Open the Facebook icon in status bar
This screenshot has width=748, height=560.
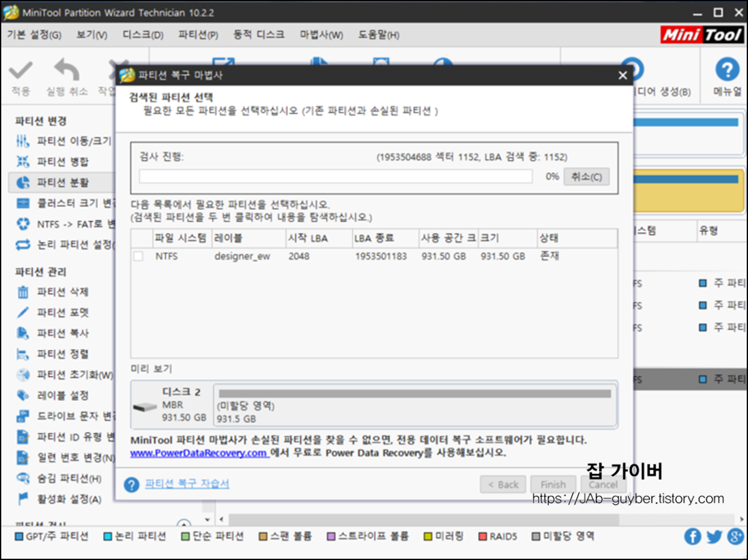[693, 536]
